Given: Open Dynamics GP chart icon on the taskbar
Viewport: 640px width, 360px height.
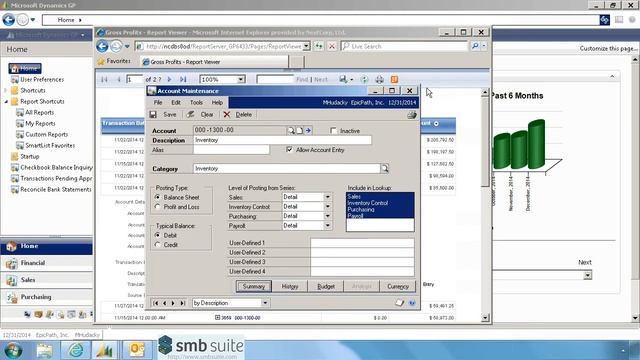Looking at the screenshot, I should pyautogui.click(x=105, y=350).
